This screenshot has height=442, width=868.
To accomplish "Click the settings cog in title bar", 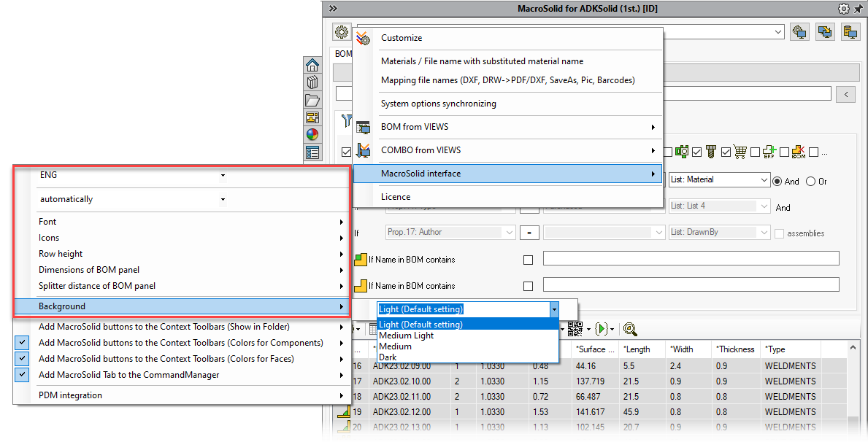I will 844,8.
